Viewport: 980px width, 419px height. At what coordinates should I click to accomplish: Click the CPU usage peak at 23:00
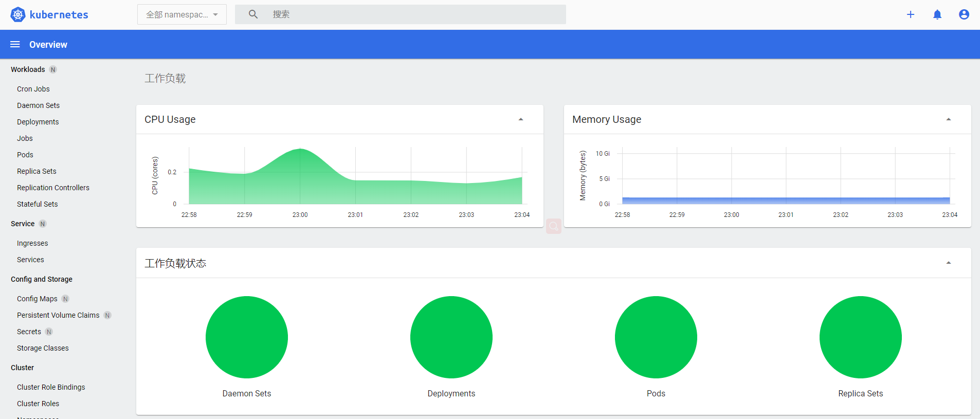coord(300,150)
